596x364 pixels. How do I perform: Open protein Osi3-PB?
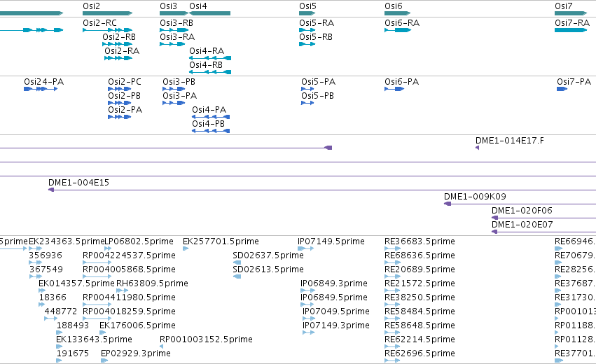click(179, 82)
